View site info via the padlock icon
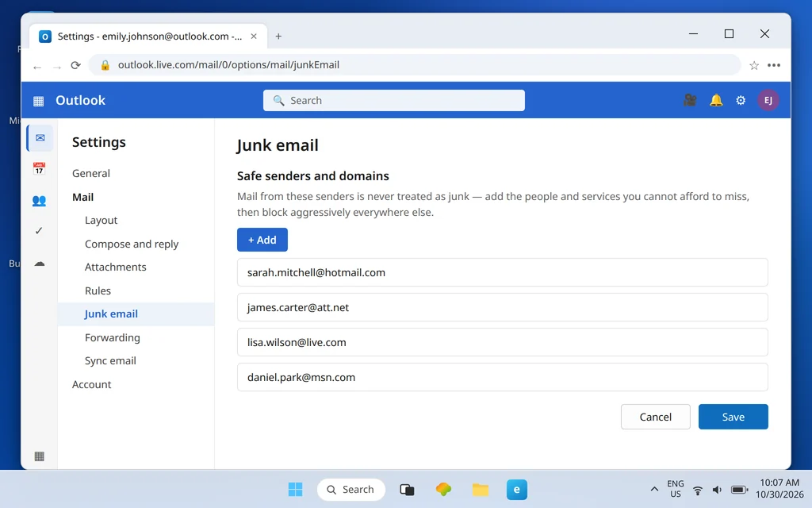 tap(105, 65)
